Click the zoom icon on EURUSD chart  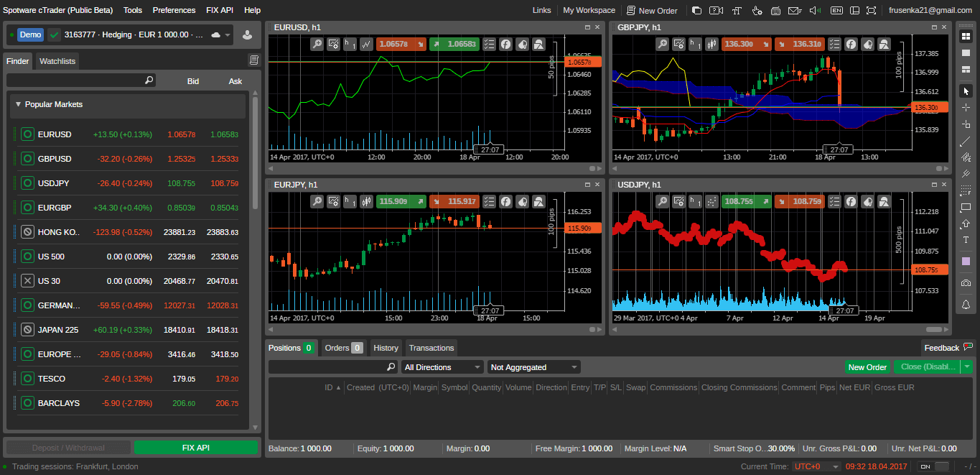coord(317,44)
